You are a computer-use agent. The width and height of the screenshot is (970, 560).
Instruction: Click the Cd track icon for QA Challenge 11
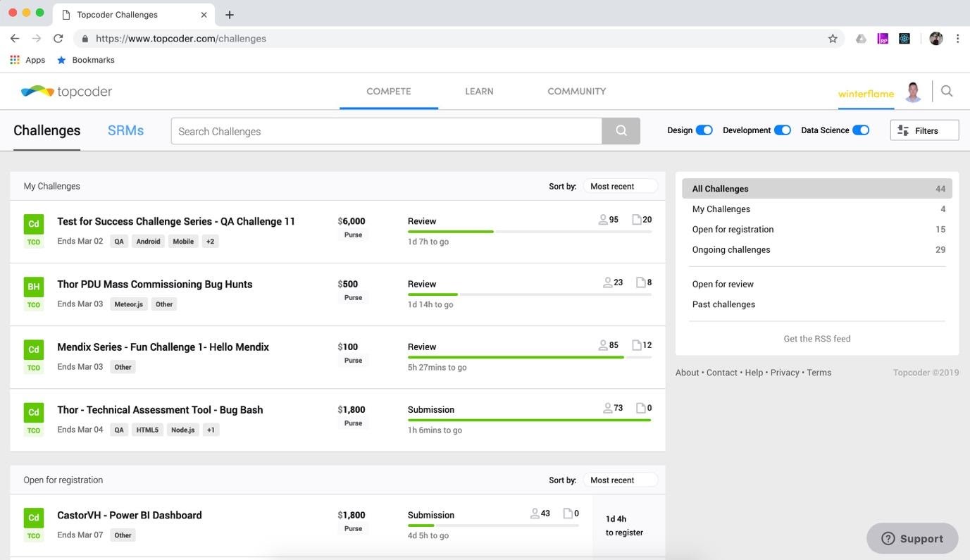pos(33,224)
